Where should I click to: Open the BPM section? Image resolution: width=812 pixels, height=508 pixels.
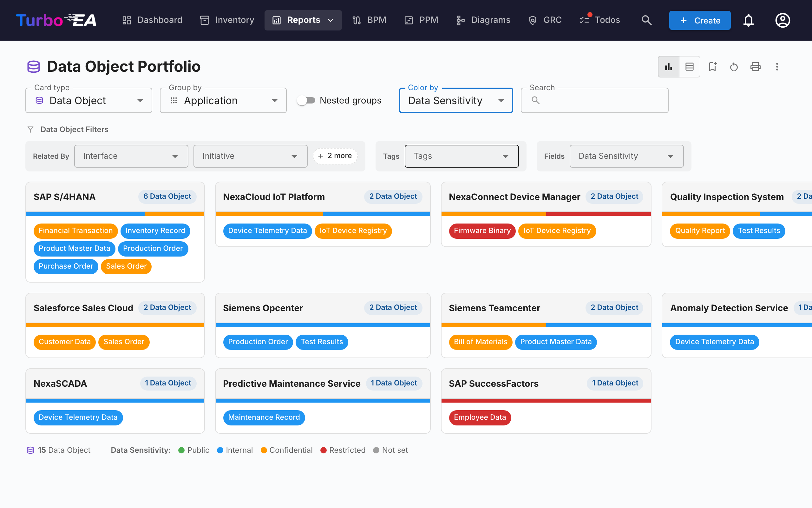click(369, 20)
